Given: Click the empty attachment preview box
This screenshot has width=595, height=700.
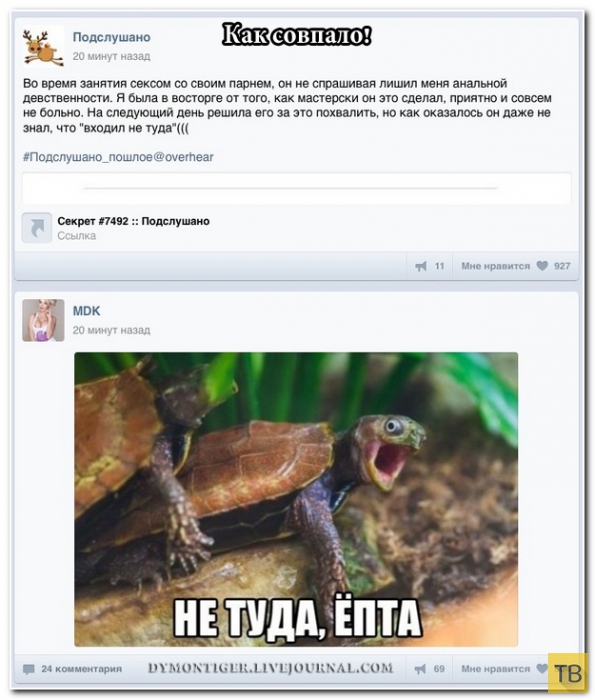Looking at the screenshot, I should pyautogui.click(x=297, y=188).
